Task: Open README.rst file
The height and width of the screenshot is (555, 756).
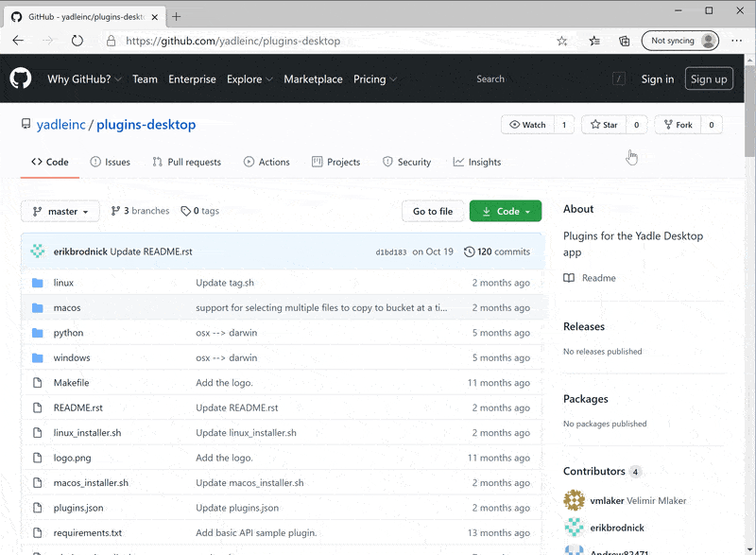Action: [78, 408]
